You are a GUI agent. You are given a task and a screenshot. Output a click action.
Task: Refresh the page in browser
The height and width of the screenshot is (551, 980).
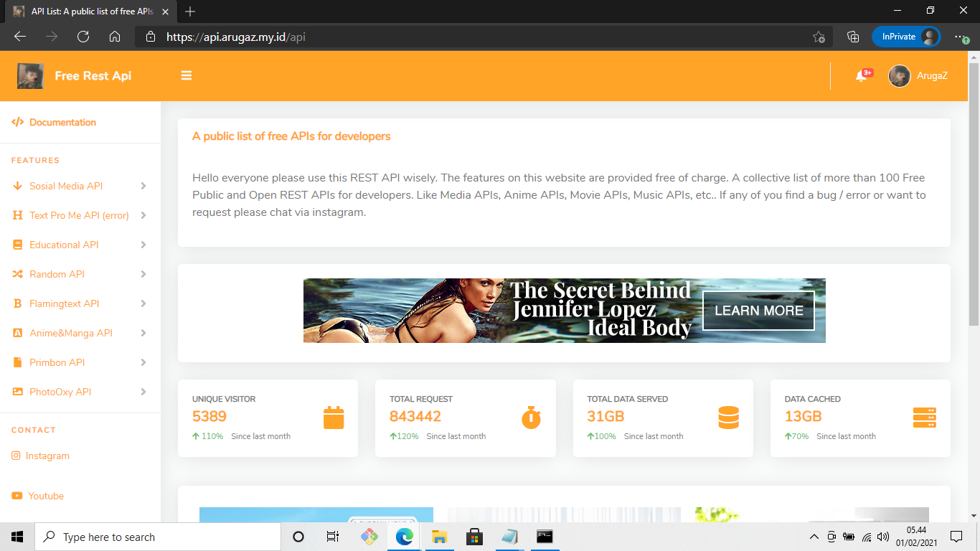(x=83, y=37)
